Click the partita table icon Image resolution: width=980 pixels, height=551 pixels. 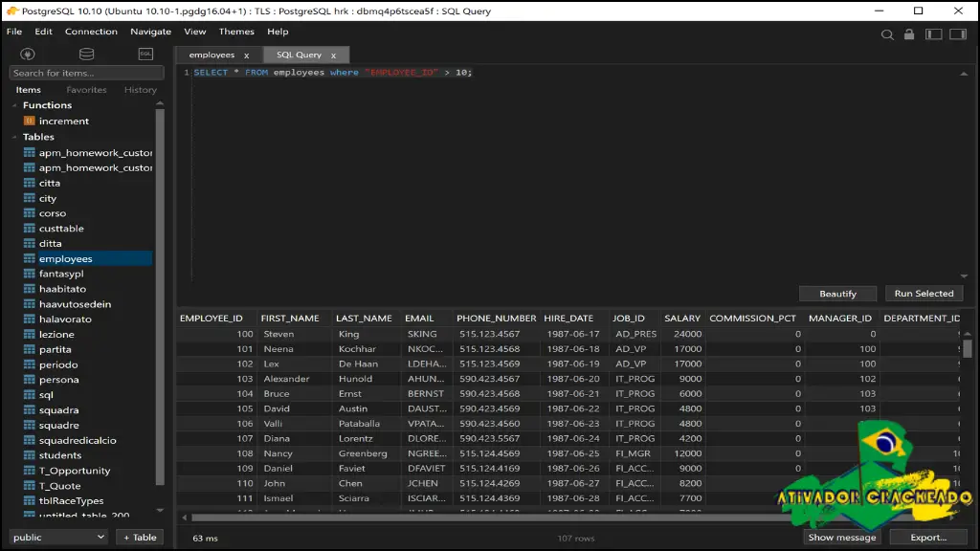pyautogui.click(x=30, y=349)
